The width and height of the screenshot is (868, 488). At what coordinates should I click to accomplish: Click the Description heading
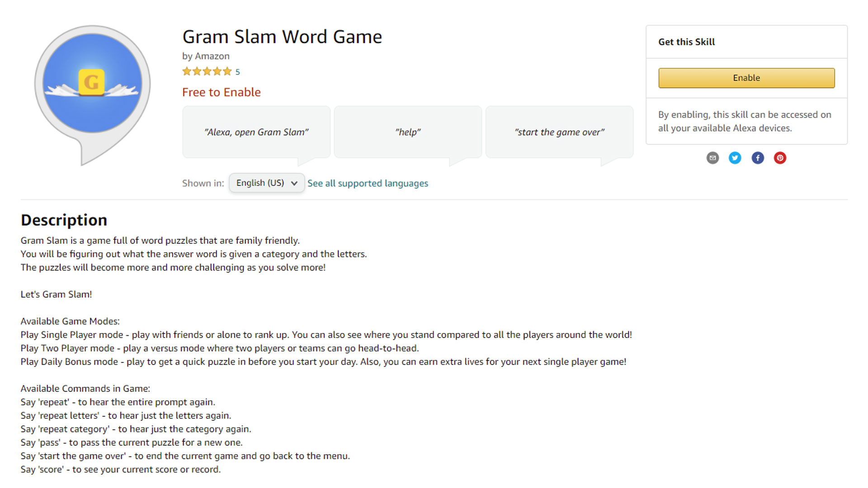(x=64, y=220)
